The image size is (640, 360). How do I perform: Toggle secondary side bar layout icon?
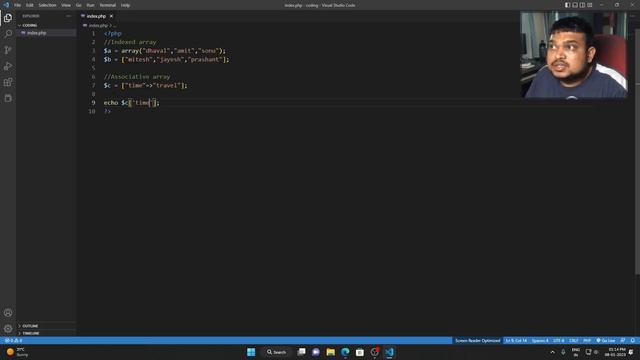[x=582, y=5]
